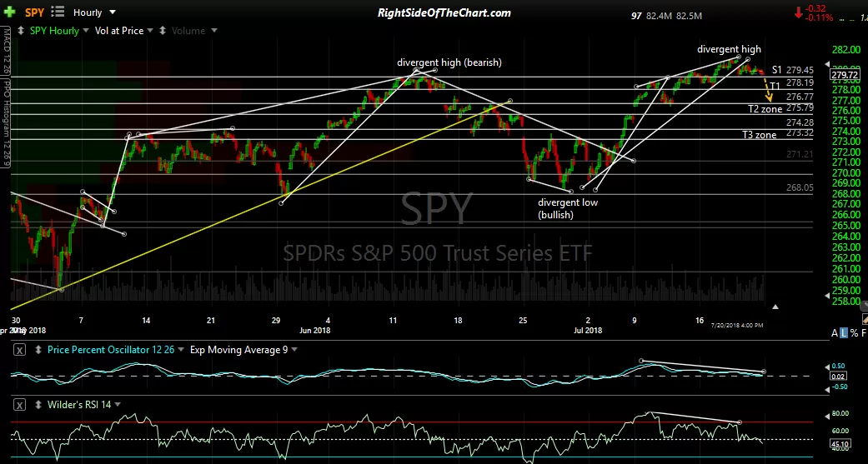Close the Wilder's RSI pane
The width and height of the screenshot is (868, 464).
click(19, 406)
